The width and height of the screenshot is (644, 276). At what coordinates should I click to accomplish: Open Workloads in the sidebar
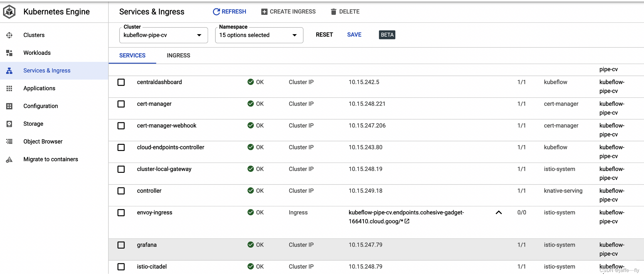click(x=37, y=53)
